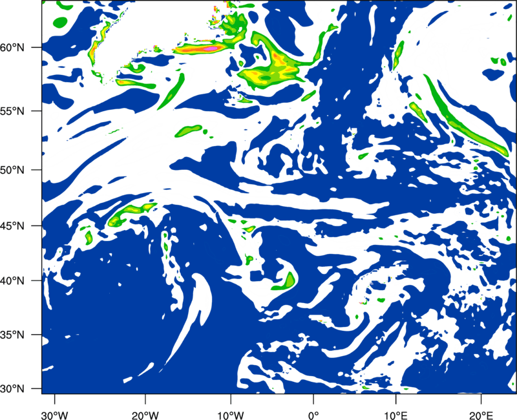Viewport: 517px width, 420px height.
Task: Click the 40°N latitude label
Action: click(x=12, y=281)
